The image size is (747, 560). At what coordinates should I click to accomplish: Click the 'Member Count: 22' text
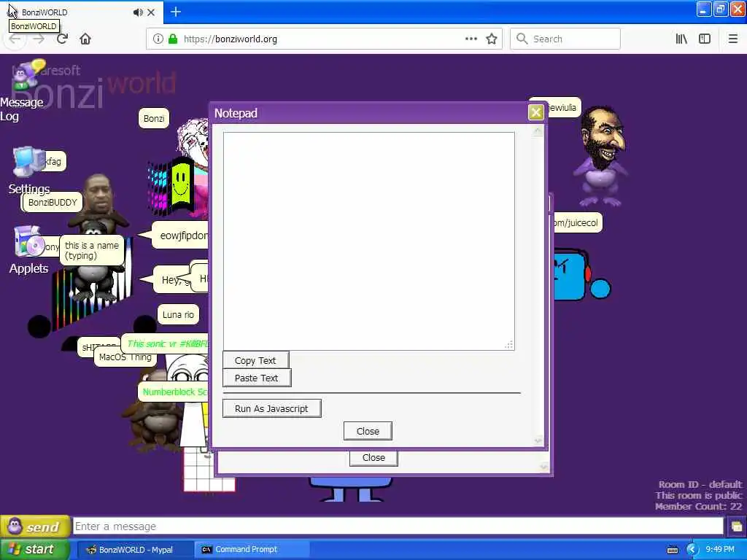coord(698,506)
